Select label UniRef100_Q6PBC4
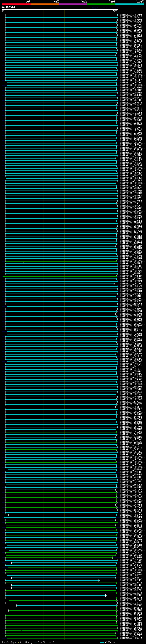This screenshot has width=146, height=644. point(131,72)
